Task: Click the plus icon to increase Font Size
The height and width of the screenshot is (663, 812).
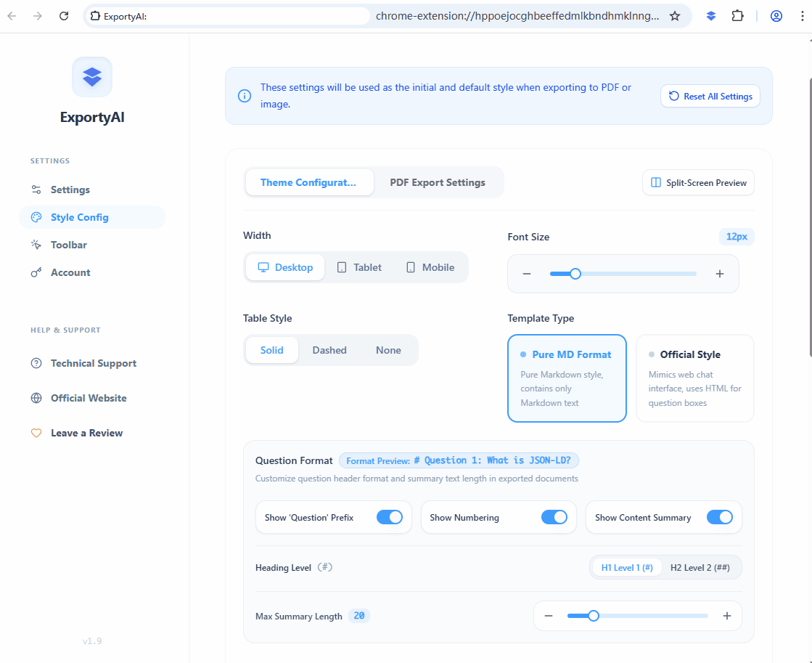Action: coord(719,274)
